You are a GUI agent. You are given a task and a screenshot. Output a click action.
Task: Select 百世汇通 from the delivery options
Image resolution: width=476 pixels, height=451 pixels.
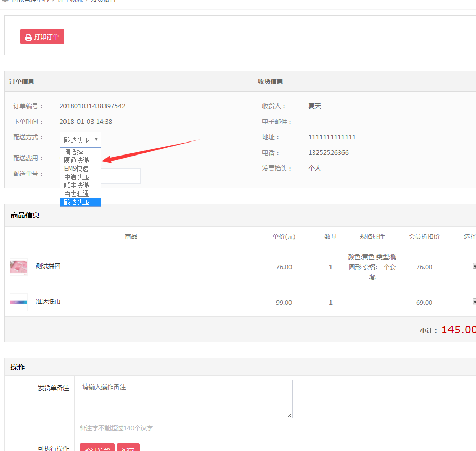[x=76, y=194]
